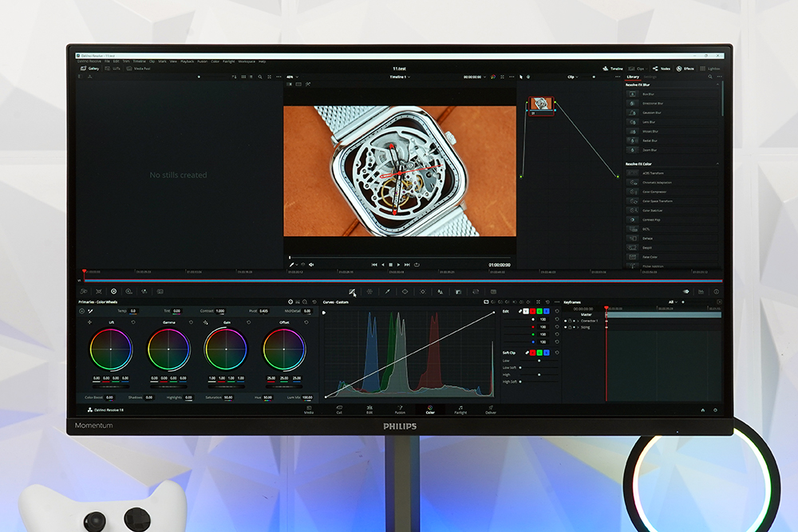798x532 pixels.
Task: Open the viewer zoom percentage dropdown
Action: [292, 77]
